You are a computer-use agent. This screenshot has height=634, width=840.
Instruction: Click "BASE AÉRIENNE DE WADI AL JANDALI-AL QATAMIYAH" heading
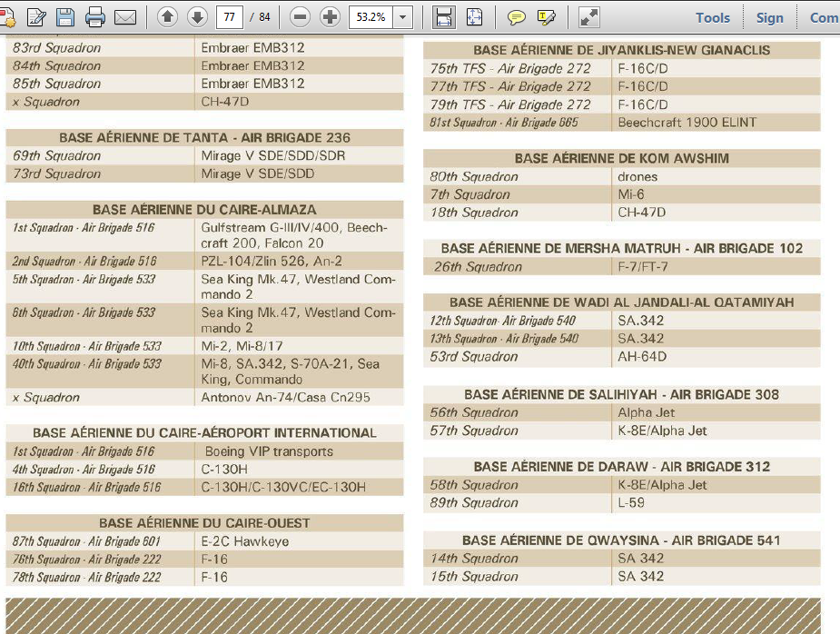pyautogui.click(x=621, y=302)
